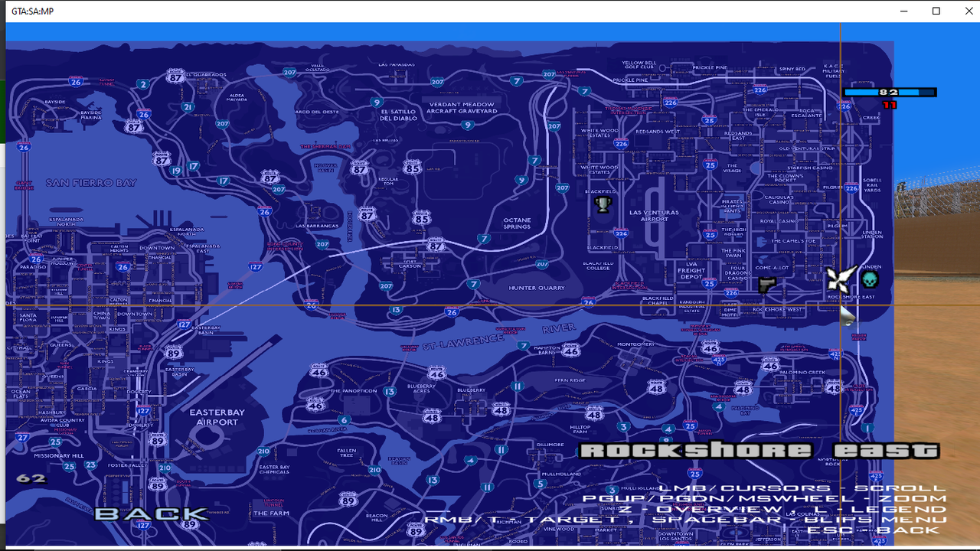Click the highway 6 shield near Panopticon
980x551 pixels.
pos(345,420)
